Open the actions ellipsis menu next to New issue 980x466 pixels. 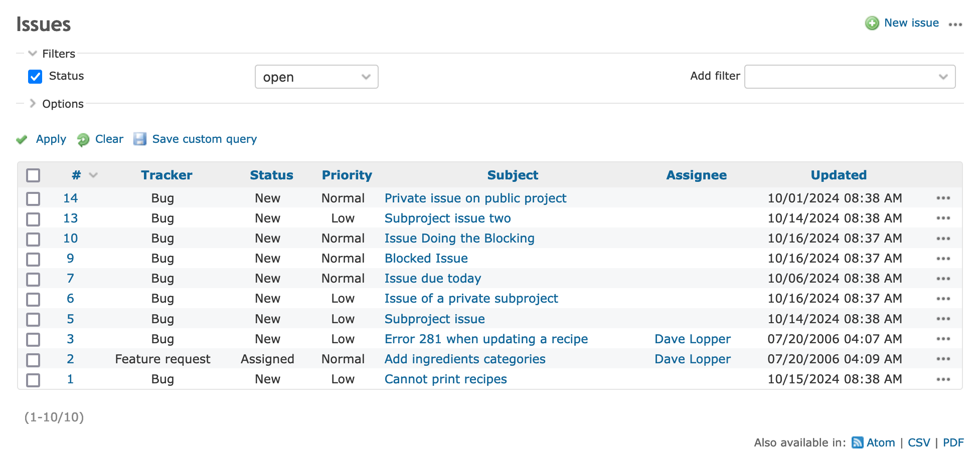tap(955, 24)
